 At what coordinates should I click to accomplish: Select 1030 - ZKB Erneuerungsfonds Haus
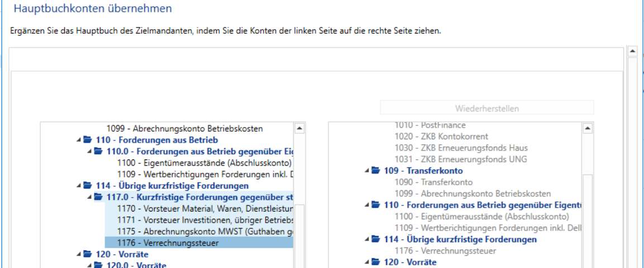pyautogui.click(x=461, y=148)
